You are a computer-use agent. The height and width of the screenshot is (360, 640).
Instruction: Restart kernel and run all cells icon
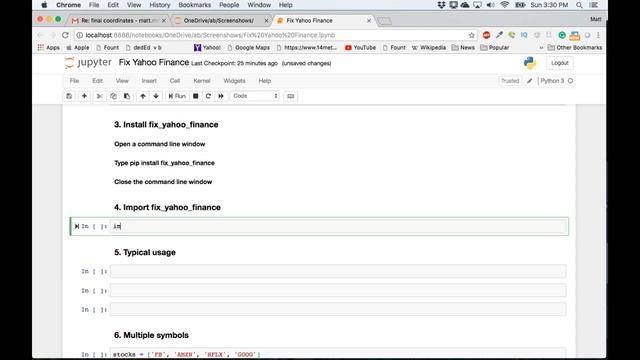click(221, 96)
